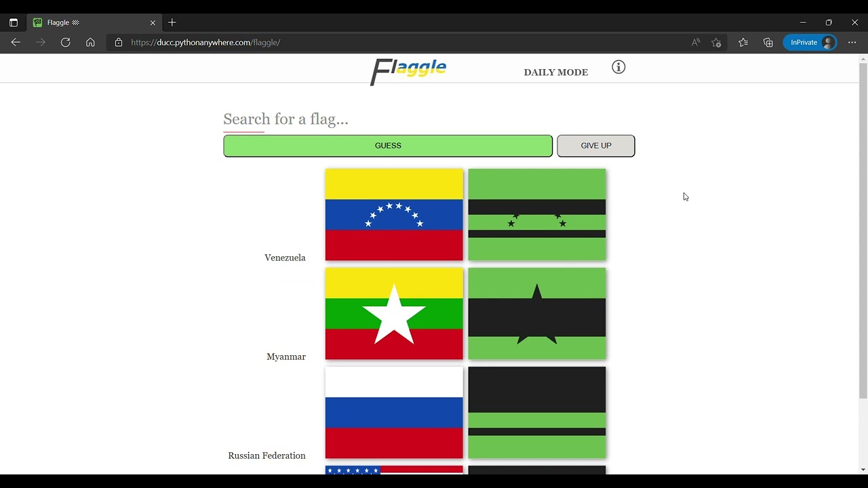Click the Venezuela guess label
Image resolution: width=868 pixels, height=488 pixels.
(285, 258)
